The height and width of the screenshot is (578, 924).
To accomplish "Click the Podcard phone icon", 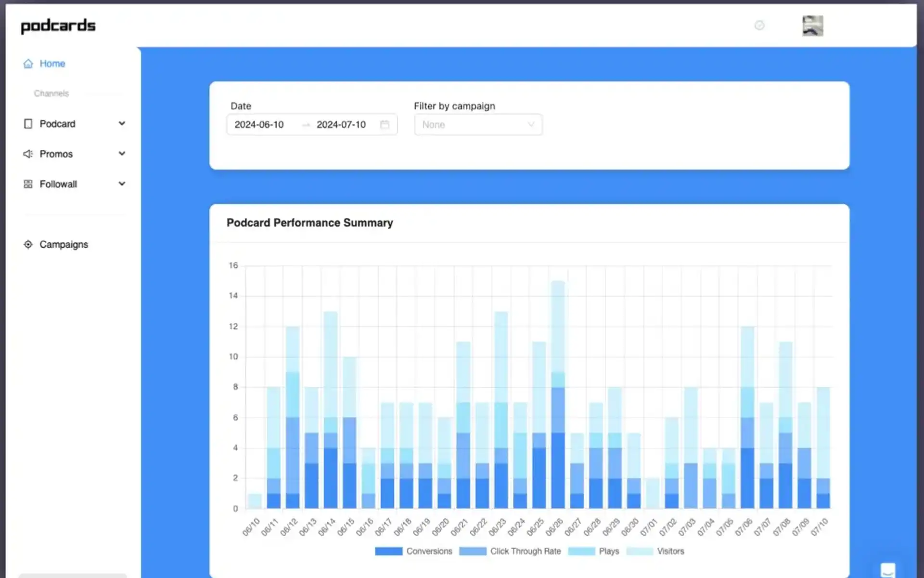I will 28,124.
